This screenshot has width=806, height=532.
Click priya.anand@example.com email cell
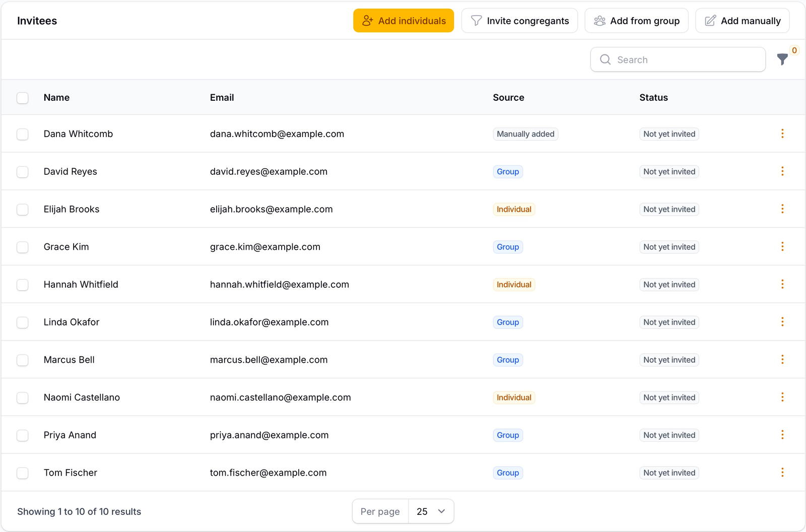pos(269,435)
